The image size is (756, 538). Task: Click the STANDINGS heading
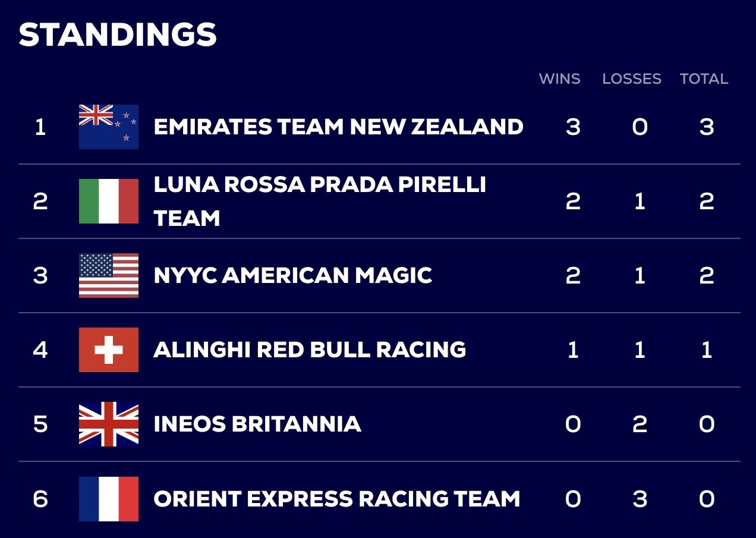point(118,34)
